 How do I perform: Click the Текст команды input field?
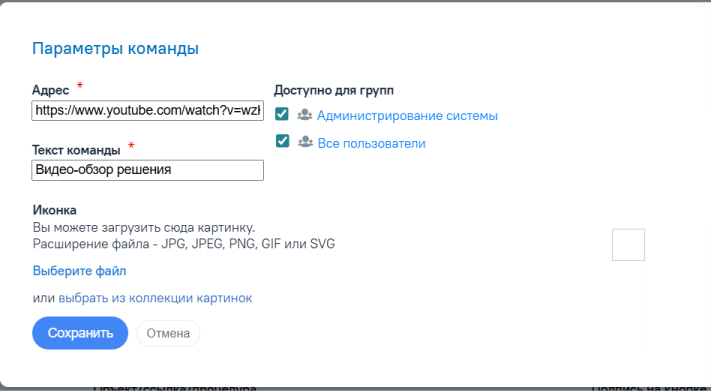click(147, 170)
